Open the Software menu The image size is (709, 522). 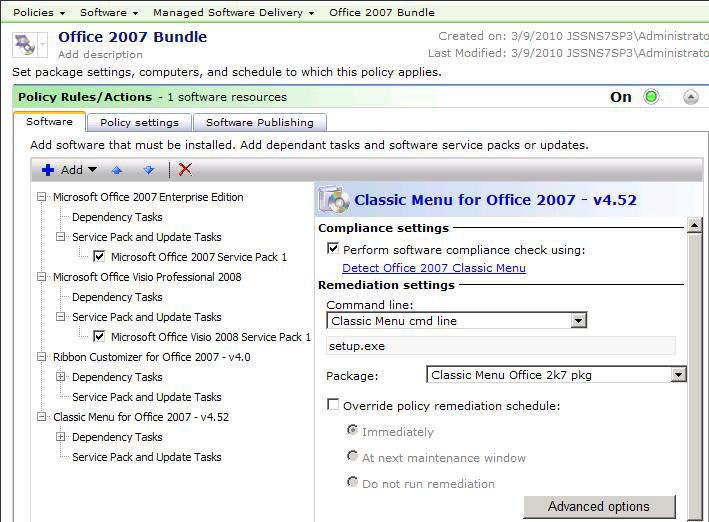click(x=109, y=12)
